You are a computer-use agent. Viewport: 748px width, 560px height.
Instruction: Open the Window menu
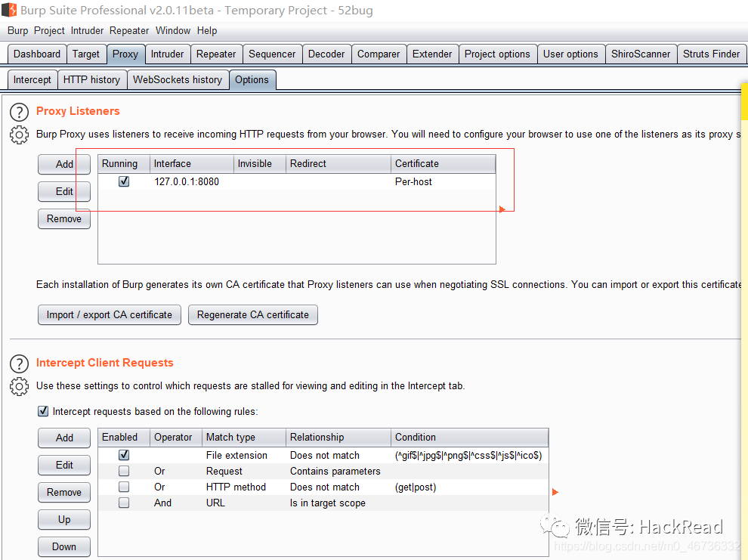pos(173,30)
